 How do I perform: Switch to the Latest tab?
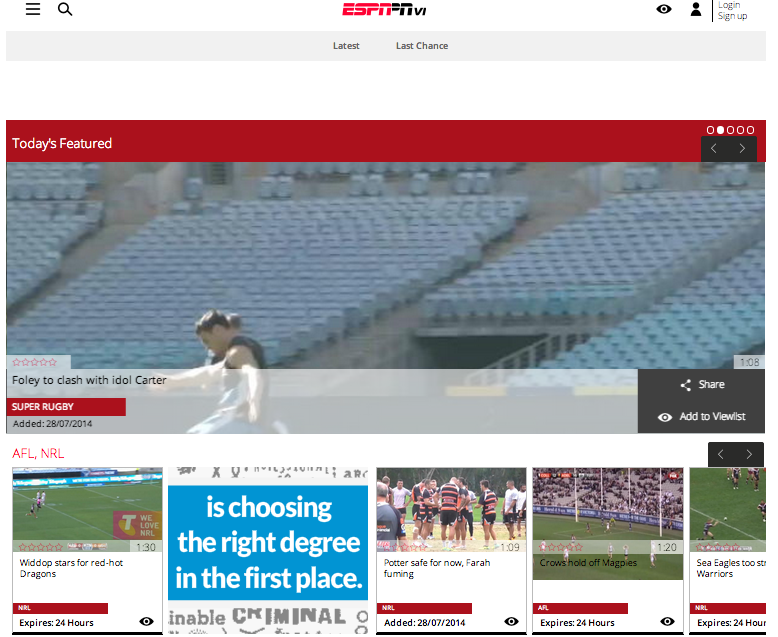point(346,46)
